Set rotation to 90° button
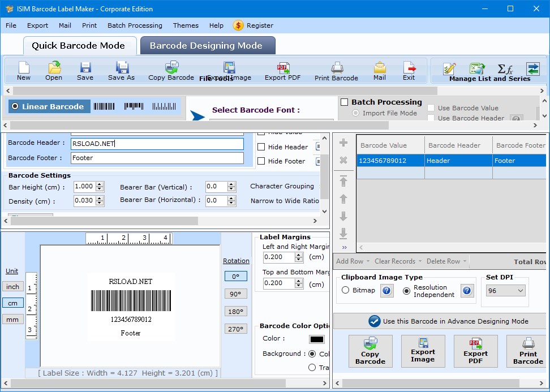This screenshot has width=550, height=392. (235, 294)
